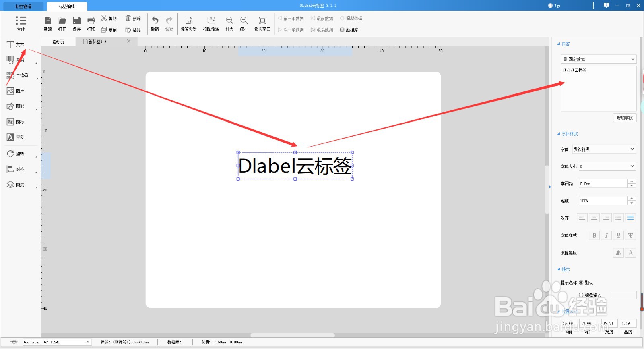Toggle black inverse in 镜像黑反 row

coord(631,253)
